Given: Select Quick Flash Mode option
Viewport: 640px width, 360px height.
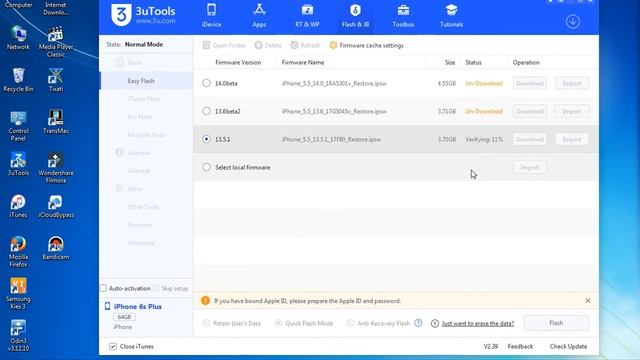Looking at the screenshot, I should 278,323.
